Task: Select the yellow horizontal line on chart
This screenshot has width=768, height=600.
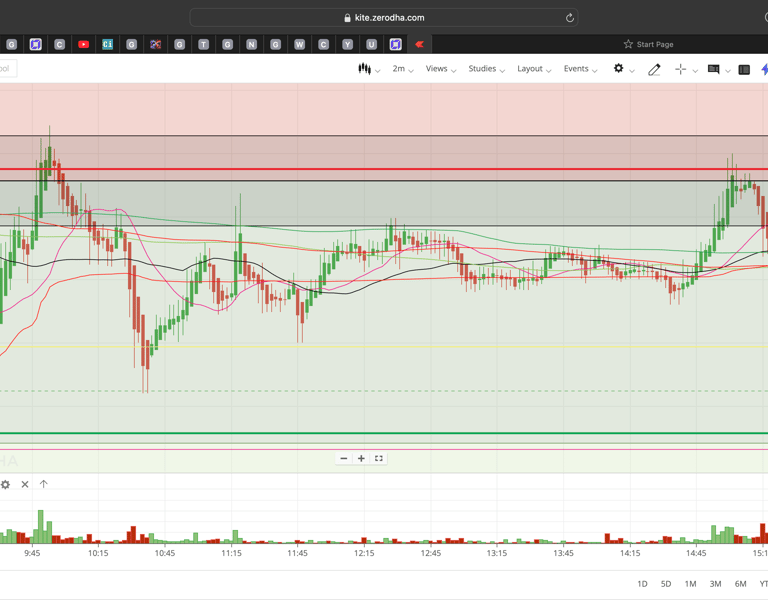Action: tap(384, 347)
